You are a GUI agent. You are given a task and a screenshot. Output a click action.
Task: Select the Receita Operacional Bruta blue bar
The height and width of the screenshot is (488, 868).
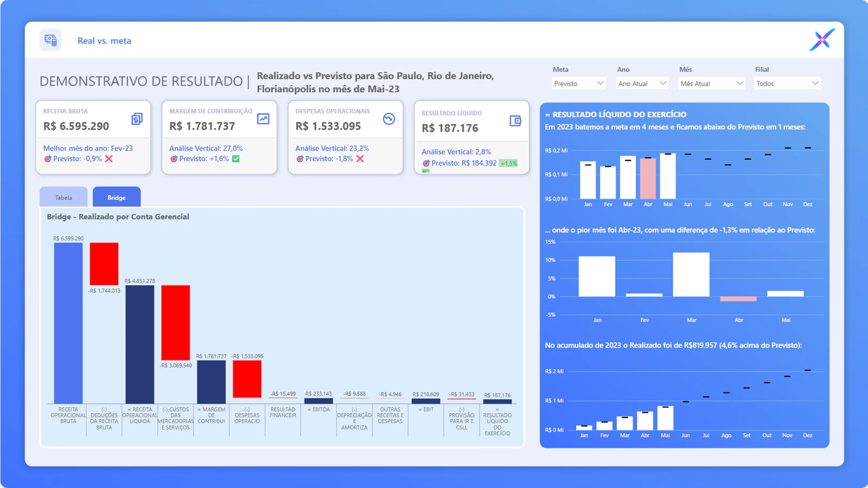(x=68, y=323)
